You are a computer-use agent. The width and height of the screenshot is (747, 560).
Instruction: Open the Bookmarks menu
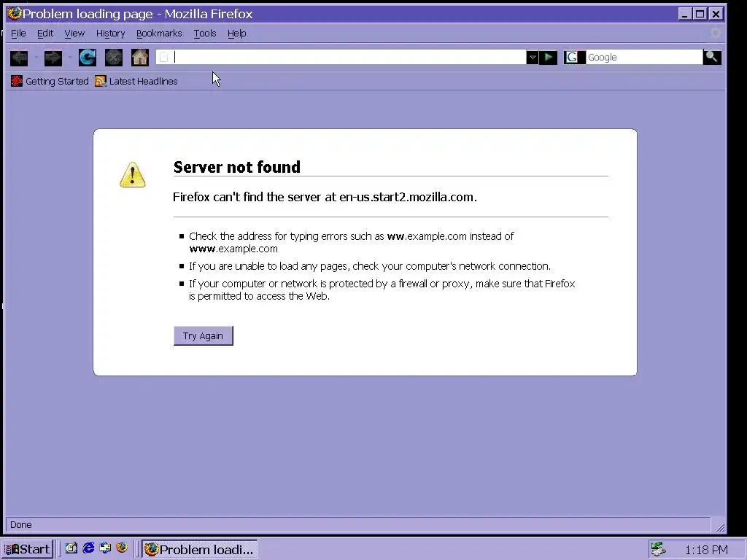point(159,34)
